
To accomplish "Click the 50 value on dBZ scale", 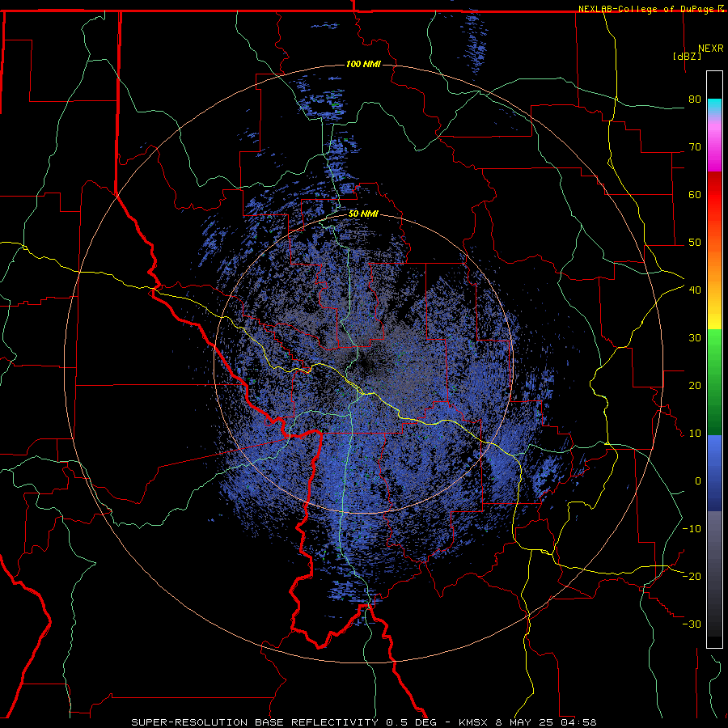I will pyautogui.click(x=695, y=243).
